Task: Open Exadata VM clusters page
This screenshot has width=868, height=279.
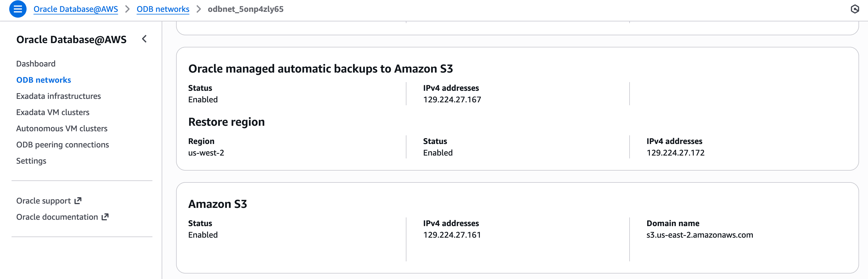Action: coord(53,112)
